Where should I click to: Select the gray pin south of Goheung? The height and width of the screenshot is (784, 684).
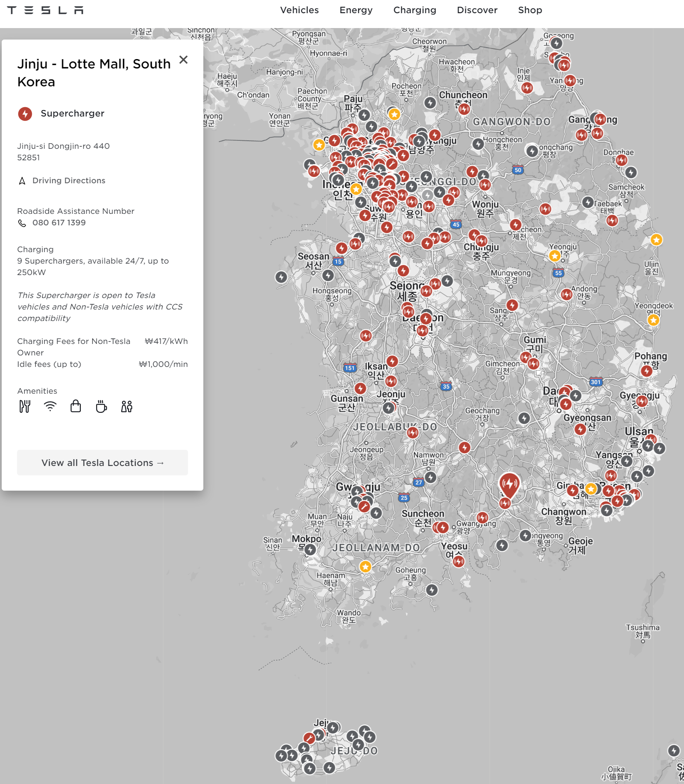pyautogui.click(x=432, y=590)
